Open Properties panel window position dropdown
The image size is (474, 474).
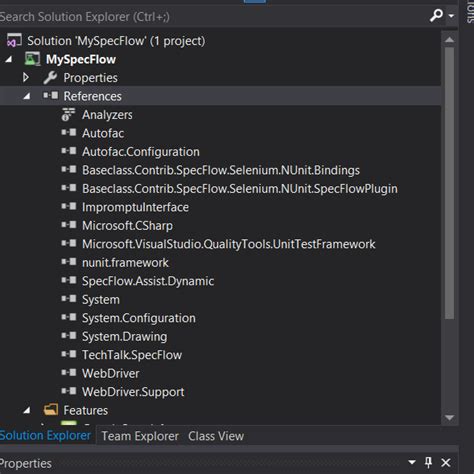click(412, 462)
